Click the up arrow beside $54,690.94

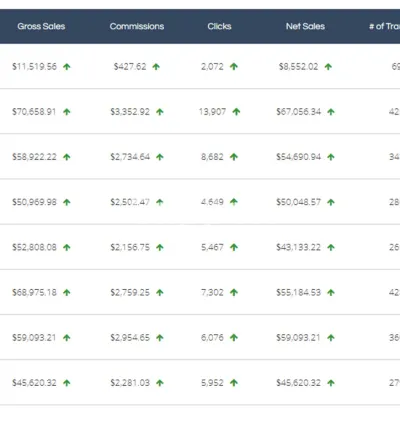click(x=331, y=157)
